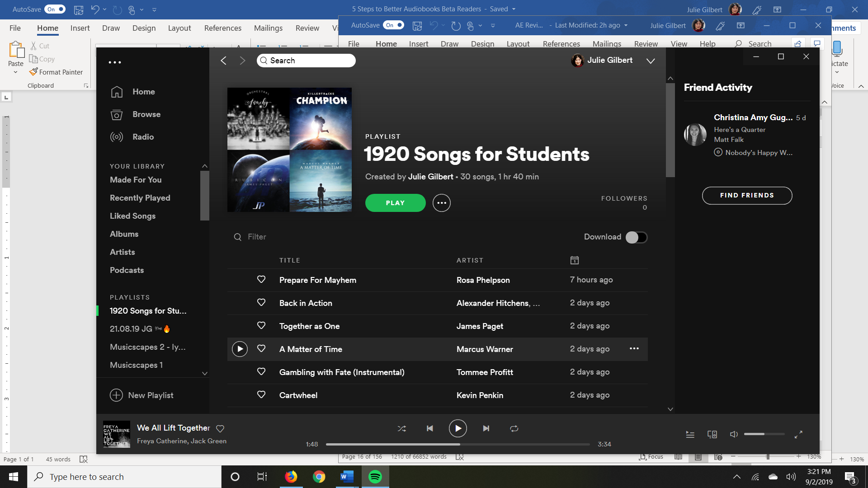Skip to previous track
Image resolution: width=868 pixels, height=488 pixels.
[430, 428]
